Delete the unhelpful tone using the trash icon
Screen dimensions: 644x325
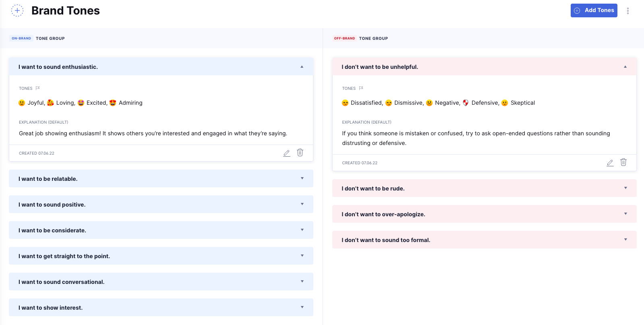point(623,162)
